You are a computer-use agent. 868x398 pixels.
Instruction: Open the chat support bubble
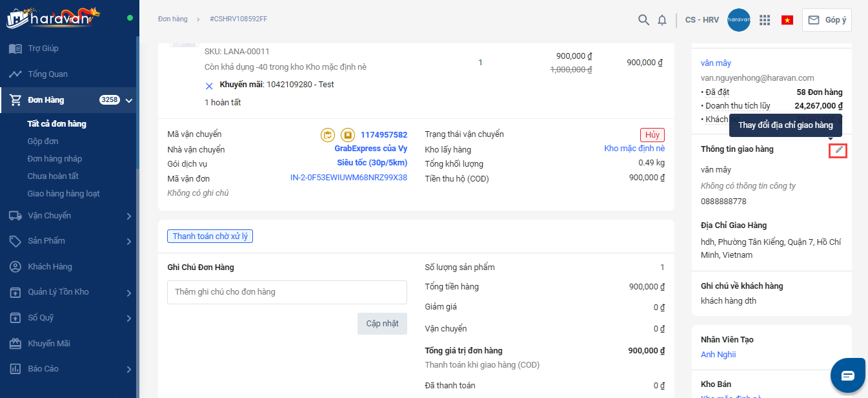(x=847, y=375)
